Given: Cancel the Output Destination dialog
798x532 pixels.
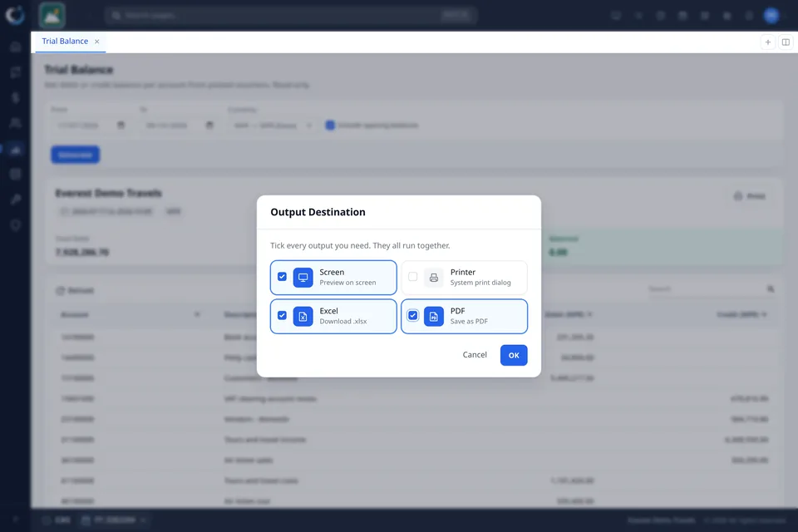Looking at the screenshot, I should pos(475,355).
